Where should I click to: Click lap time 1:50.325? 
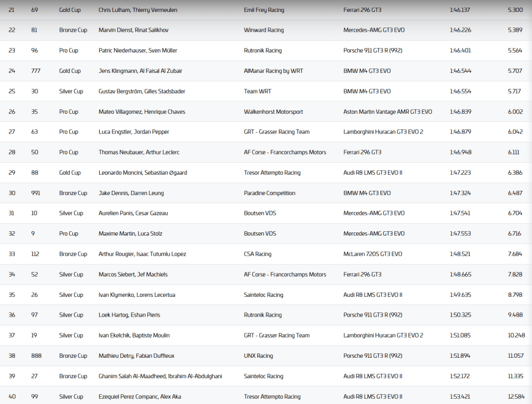pos(460,315)
